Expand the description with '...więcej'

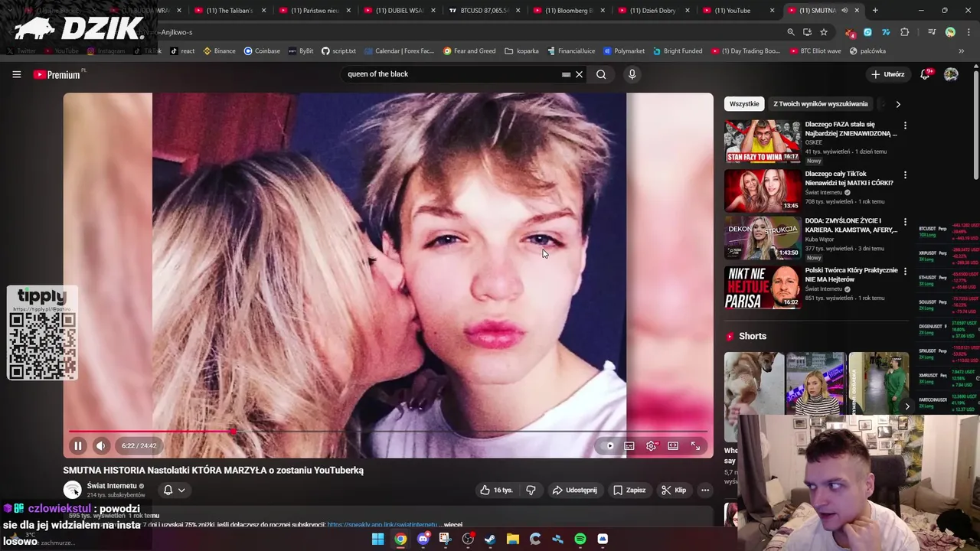tap(452, 525)
